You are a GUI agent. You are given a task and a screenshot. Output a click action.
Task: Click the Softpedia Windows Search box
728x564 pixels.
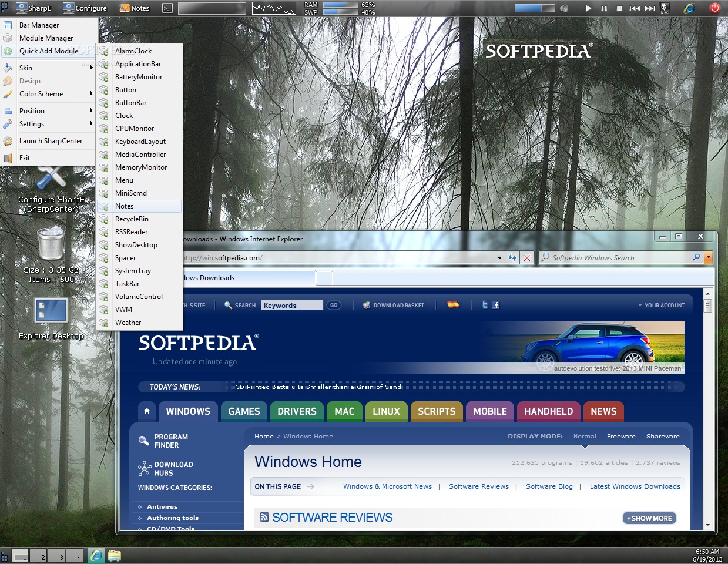tap(620, 258)
